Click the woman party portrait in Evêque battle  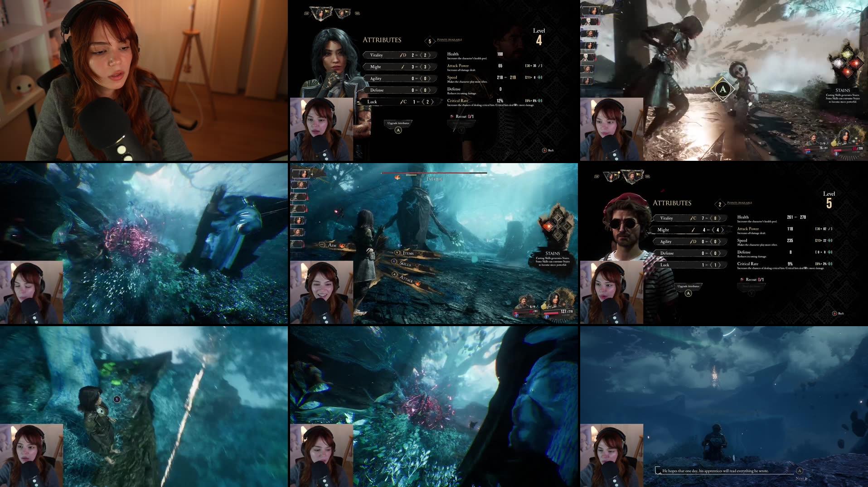554,300
